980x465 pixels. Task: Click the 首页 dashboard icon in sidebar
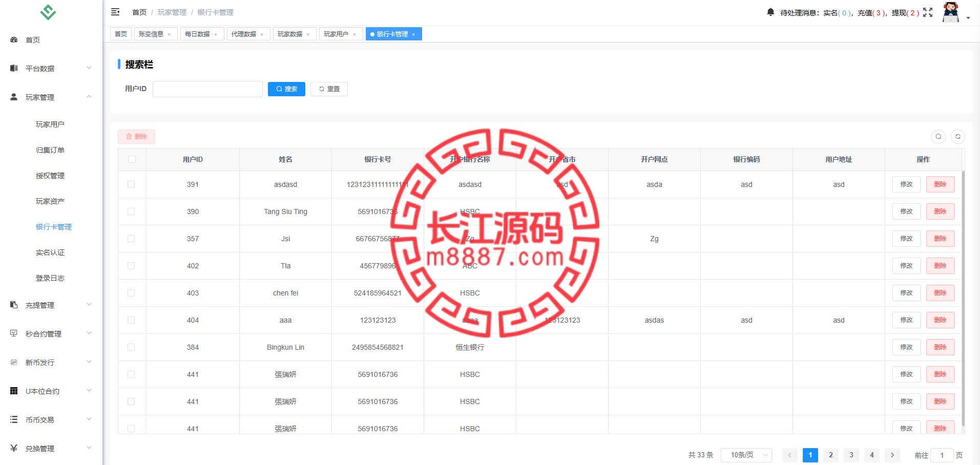pos(14,39)
